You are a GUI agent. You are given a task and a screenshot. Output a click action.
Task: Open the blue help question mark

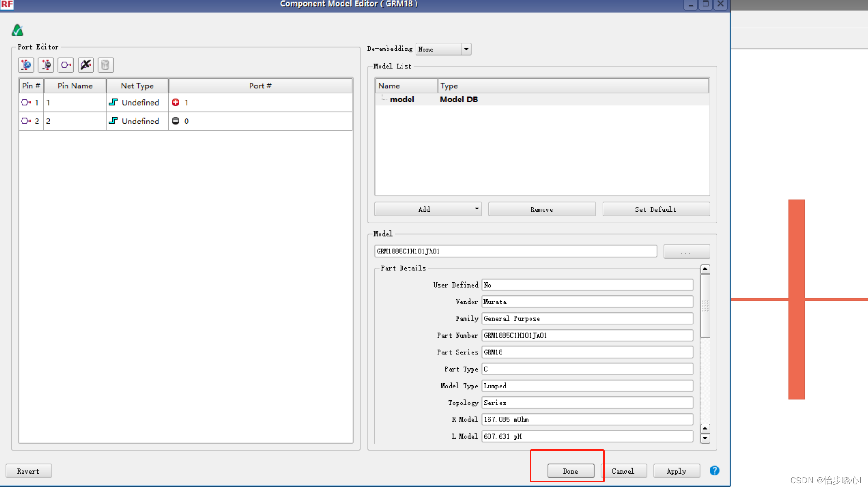[x=714, y=471]
